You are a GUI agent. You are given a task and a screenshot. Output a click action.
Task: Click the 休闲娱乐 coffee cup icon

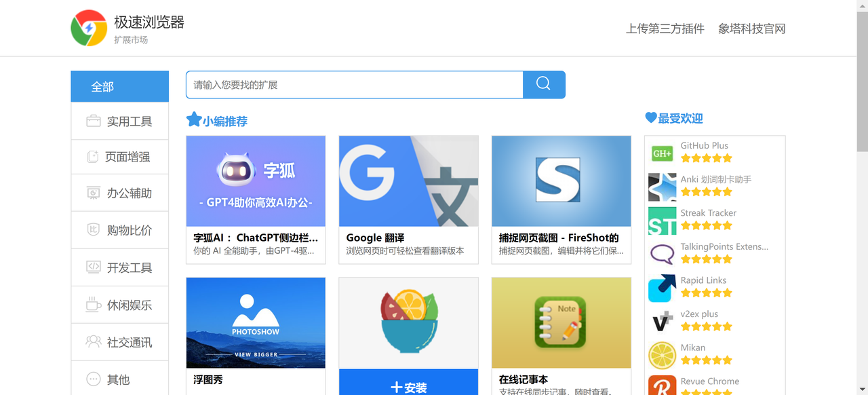pyautogui.click(x=94, y=304)
